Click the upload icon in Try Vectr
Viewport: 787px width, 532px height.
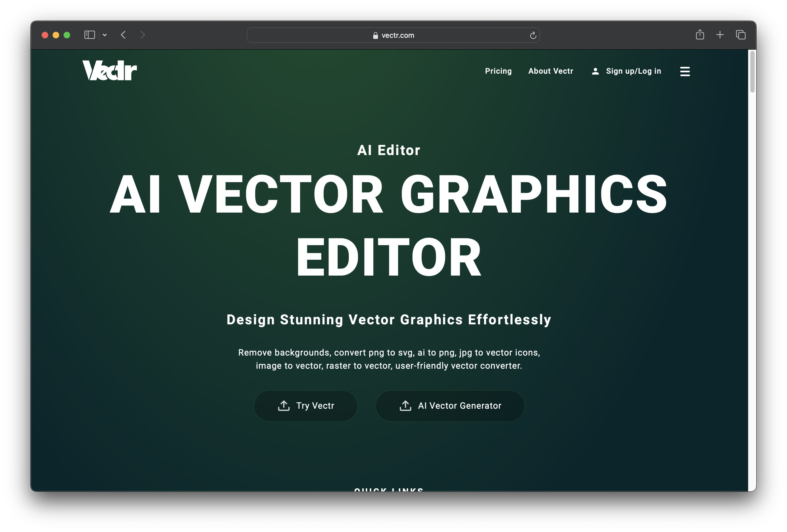[x=283, y=405]
